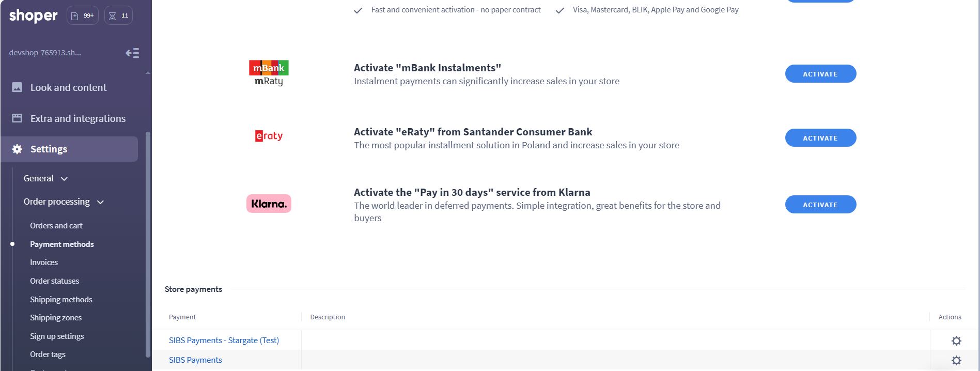The height and width of the screenshot is (371, 980).
Task: Click the sidebar scrollbar
Action: (148, 243)
